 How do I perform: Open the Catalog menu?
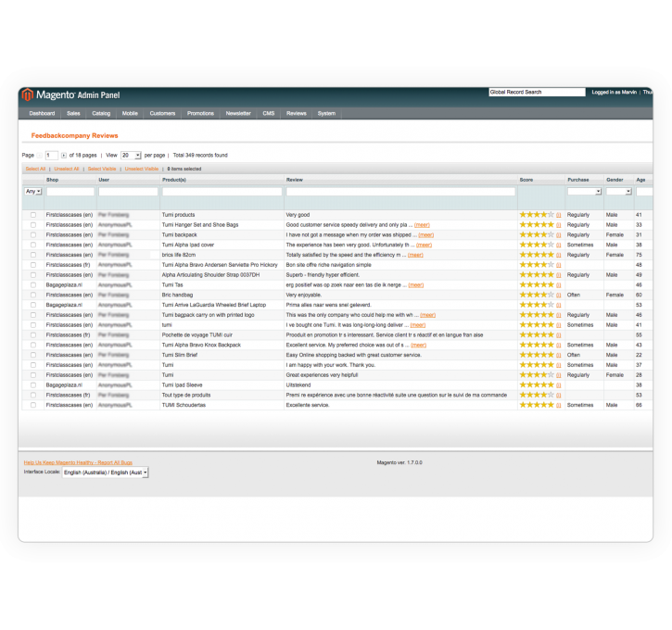101,114
